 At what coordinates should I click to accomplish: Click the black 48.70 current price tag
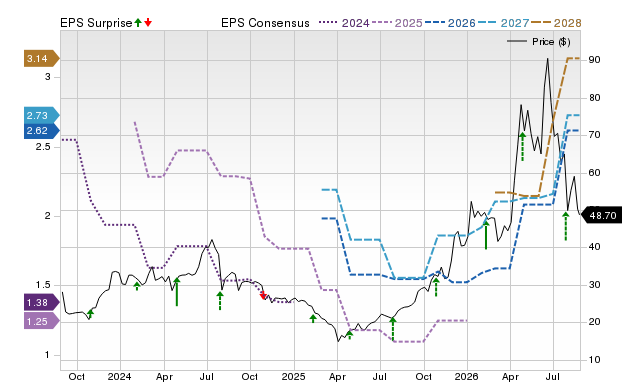coord(601,215)
